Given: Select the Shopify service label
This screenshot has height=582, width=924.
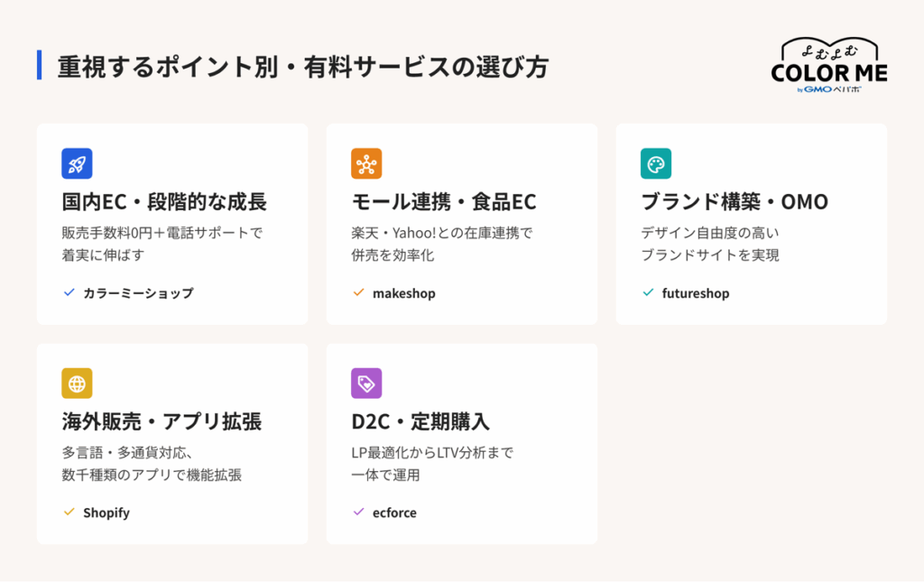Looking at the screenshot, I should coord(106,513).
